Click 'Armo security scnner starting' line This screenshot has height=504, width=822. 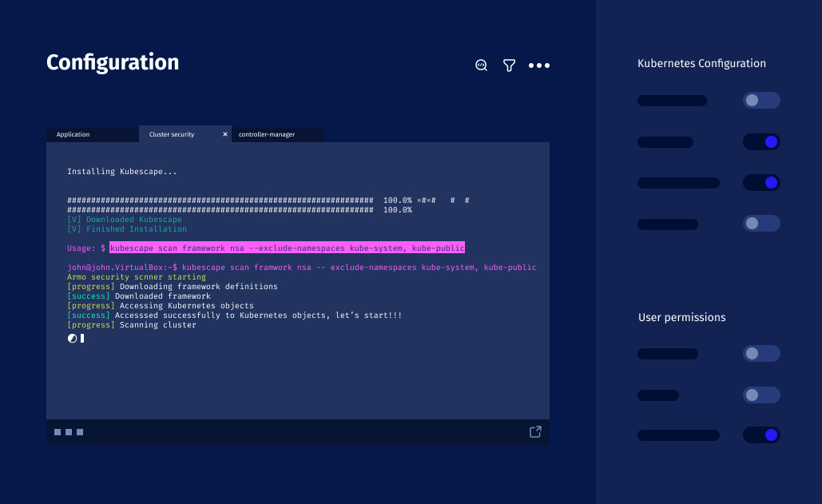137,277
